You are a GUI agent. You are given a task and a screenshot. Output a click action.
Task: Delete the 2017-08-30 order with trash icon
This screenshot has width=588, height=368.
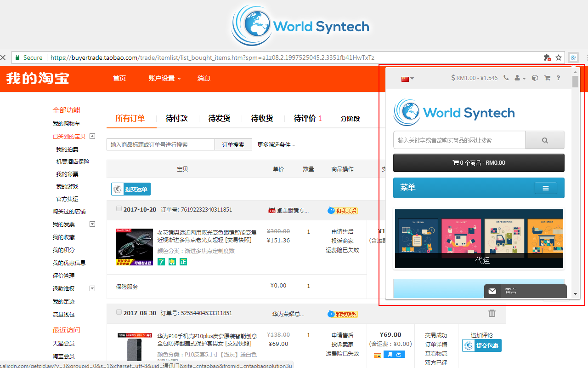[492, 313]
